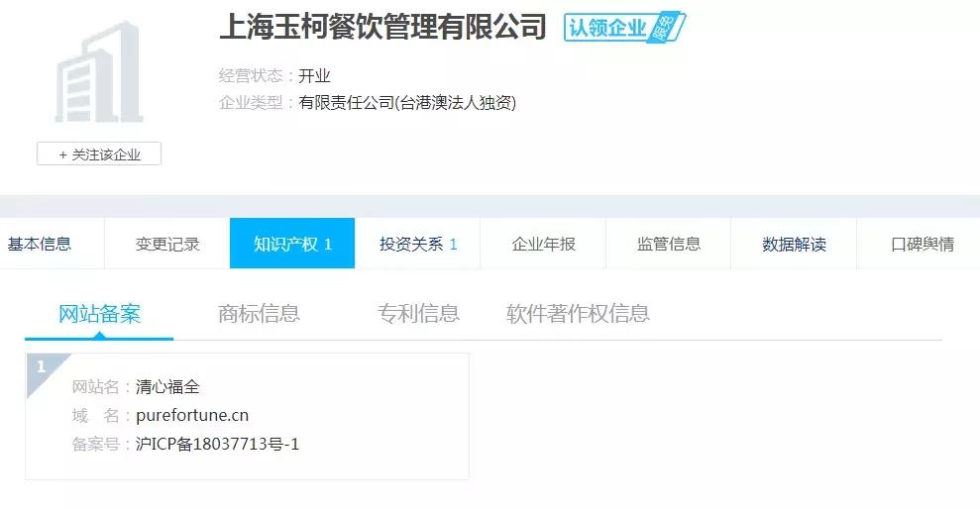Screen dimensions: 980x509
Task: Click the numbered corner badge on record card
Action: [x=43, y=368]
